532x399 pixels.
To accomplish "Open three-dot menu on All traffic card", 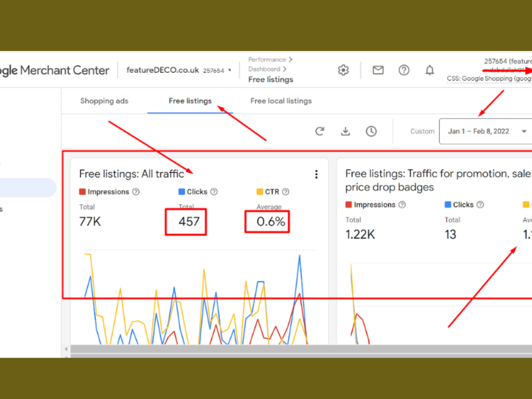I will pos(316,174).
